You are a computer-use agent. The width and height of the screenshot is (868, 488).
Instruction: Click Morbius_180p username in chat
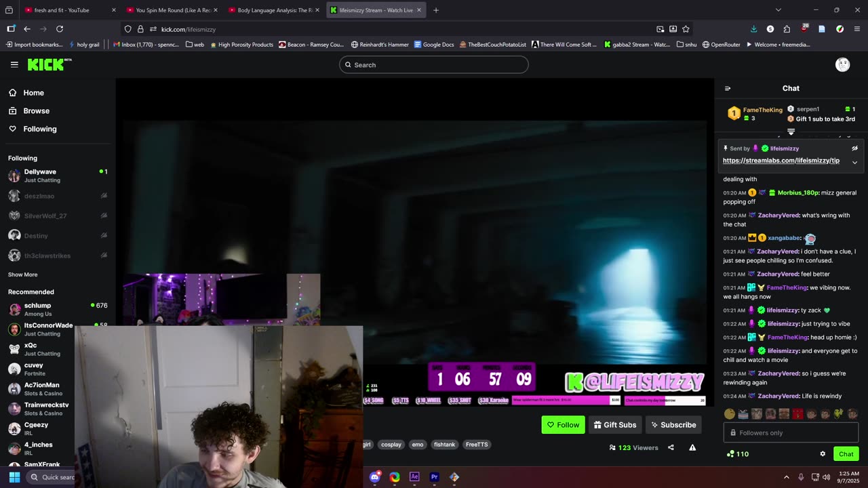798,192
